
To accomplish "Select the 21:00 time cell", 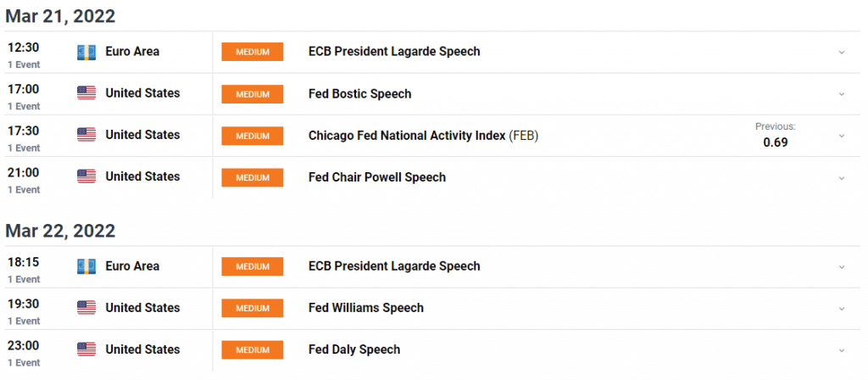I will click(24, 180).
